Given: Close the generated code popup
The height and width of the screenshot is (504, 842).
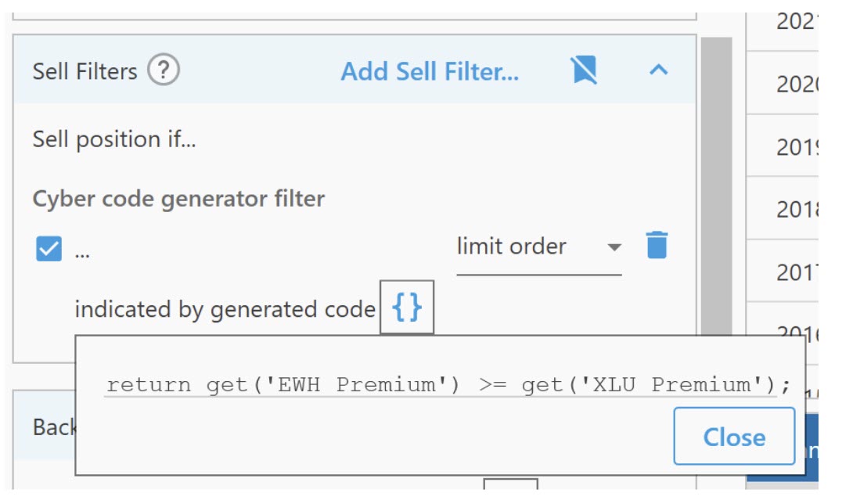Looking at the screenshot, I should [x=734, y=436].
